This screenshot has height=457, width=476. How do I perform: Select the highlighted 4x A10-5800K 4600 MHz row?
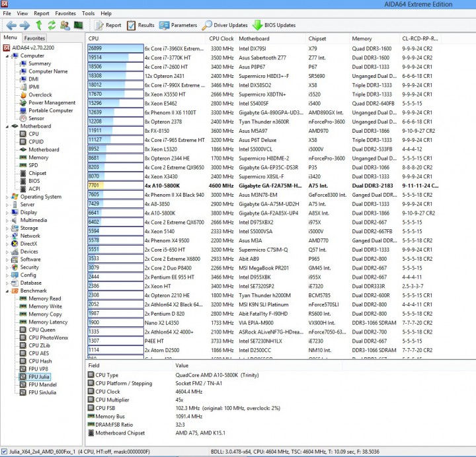coord(263,186)
